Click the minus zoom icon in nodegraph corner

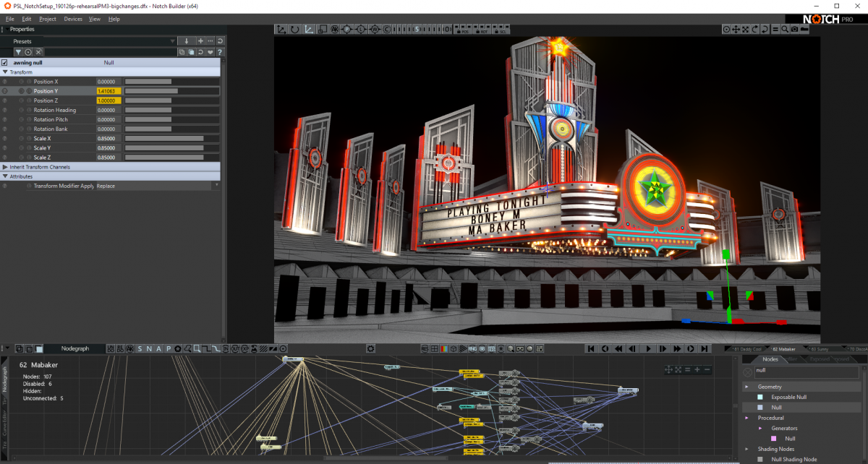click(x=707, y=369)
